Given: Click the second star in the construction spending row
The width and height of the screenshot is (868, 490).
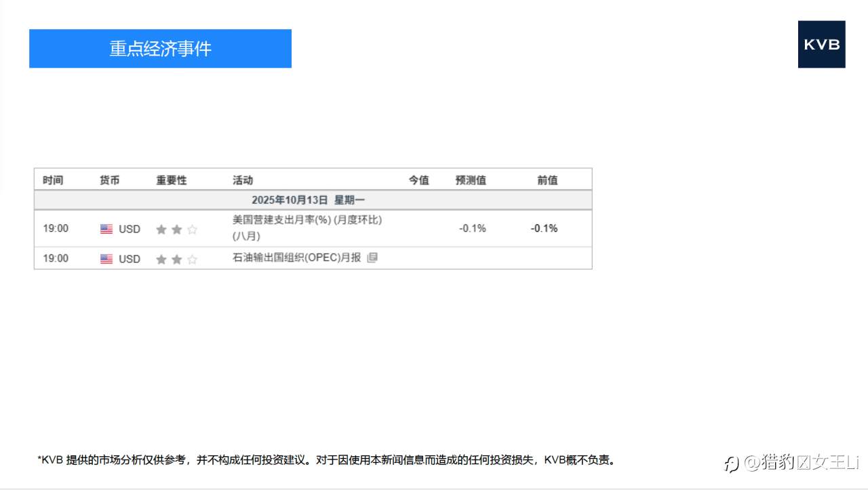Looking at the screenshot, I should click(176, 229).
